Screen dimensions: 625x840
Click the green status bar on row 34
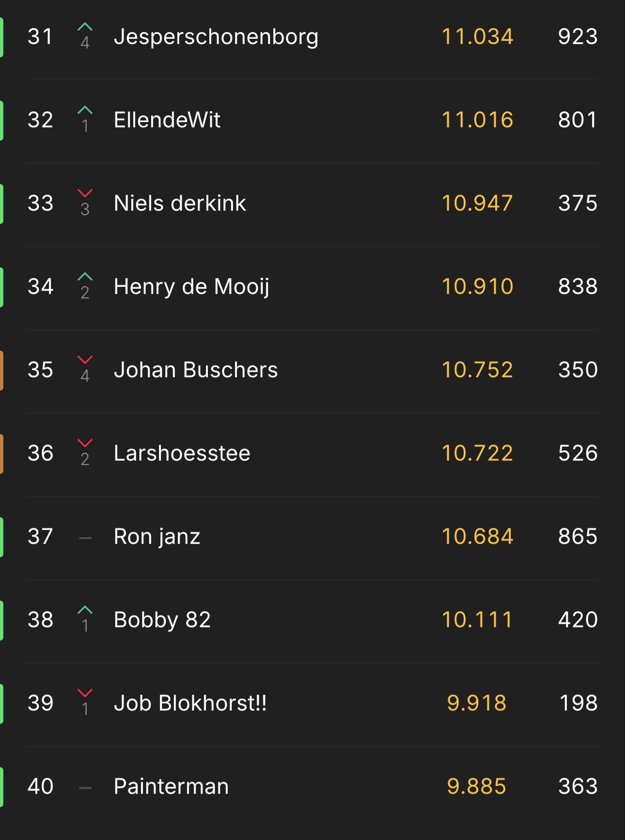(x=2, y=287)
